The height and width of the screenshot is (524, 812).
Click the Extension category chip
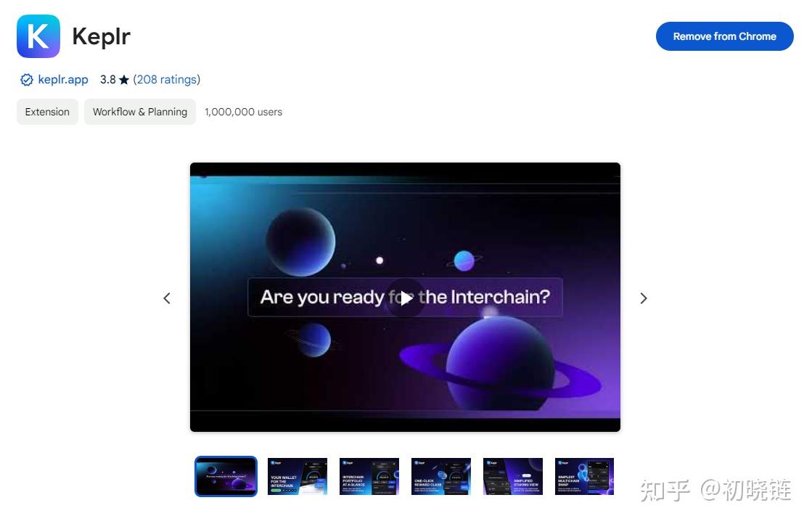point(47,112)
